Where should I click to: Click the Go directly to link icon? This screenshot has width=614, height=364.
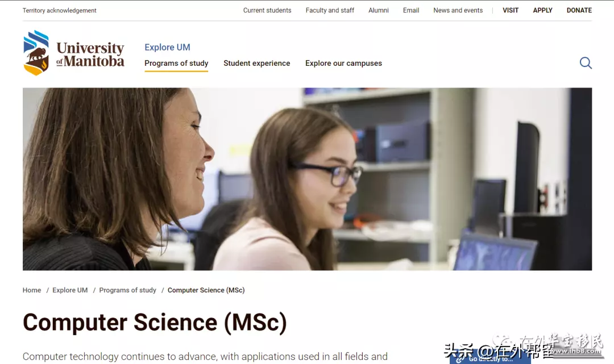click(460, 359)
